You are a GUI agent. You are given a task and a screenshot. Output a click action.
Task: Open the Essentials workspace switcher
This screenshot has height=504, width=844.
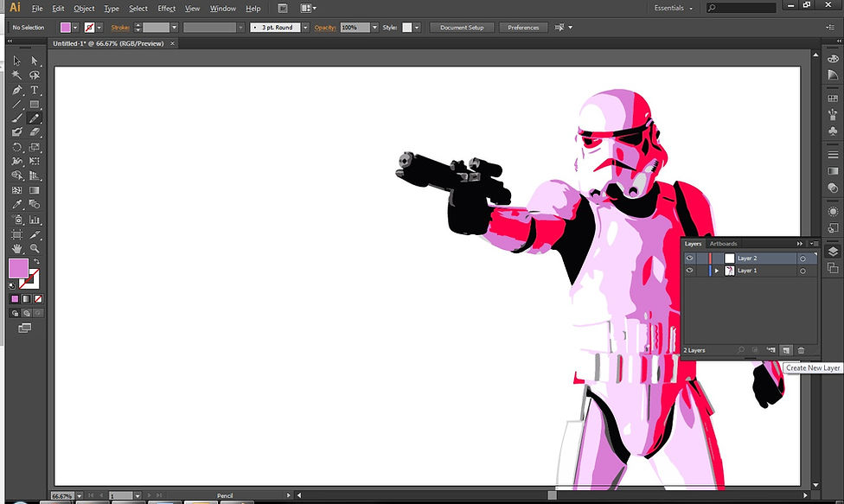(674, 8)
